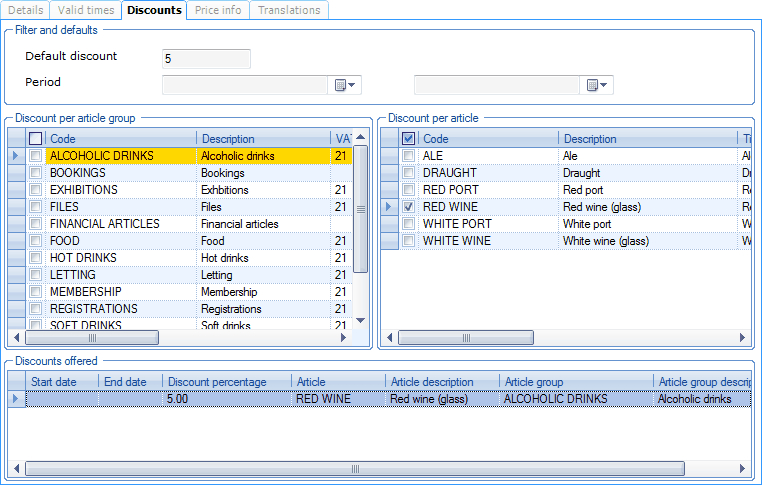Click the row indicator arrow beside ALCOHOLIC DRINKS
Image resolution: width=762 pixels, height=485 pixels.
(14, 156)
